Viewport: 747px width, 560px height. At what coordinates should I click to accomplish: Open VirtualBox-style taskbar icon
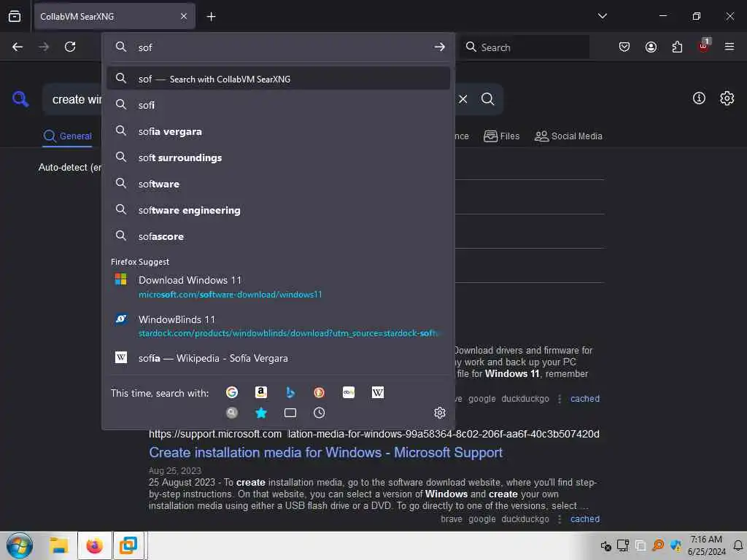(x=128, y=545)
